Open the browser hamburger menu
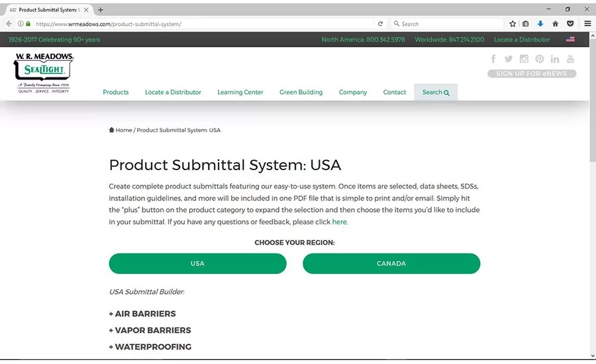This screenshot has height=364, width=596. pos(587,24)
